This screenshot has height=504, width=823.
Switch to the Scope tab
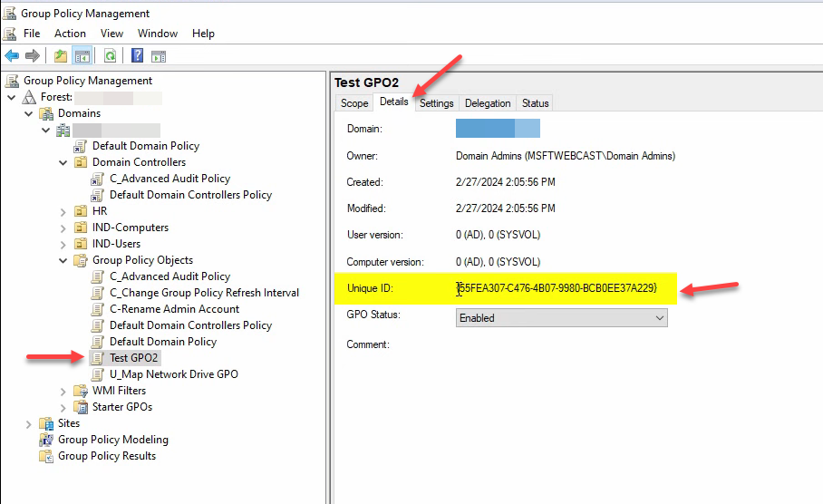pyautogui.click(x=354, y=103)
